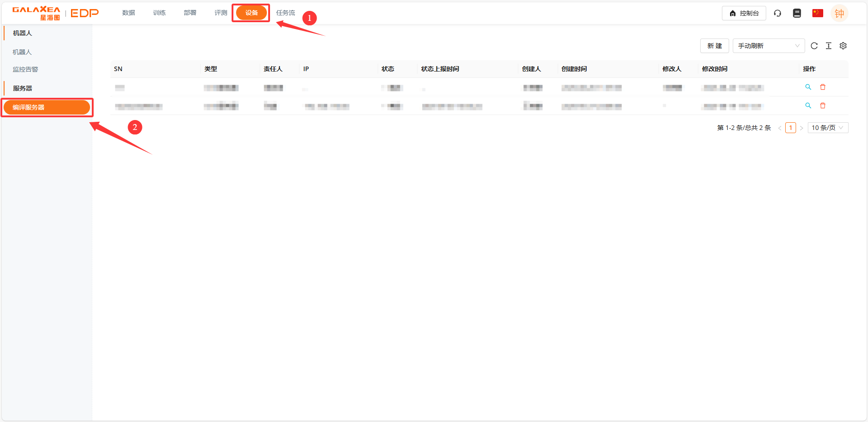Image resolution: width=868 pixels, height=422 pixels.
Task: Open the 训练 menu item
Action: click(x=159, y=13)
